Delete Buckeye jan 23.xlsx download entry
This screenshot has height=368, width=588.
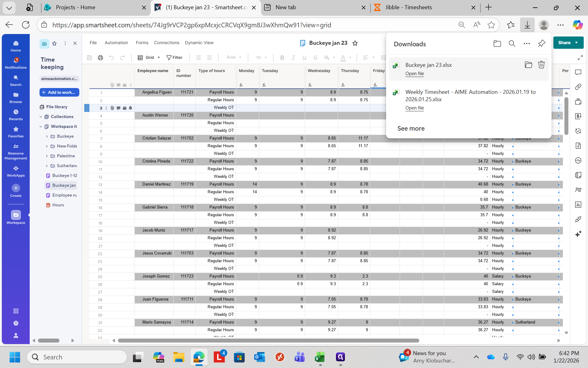(541, 65)
